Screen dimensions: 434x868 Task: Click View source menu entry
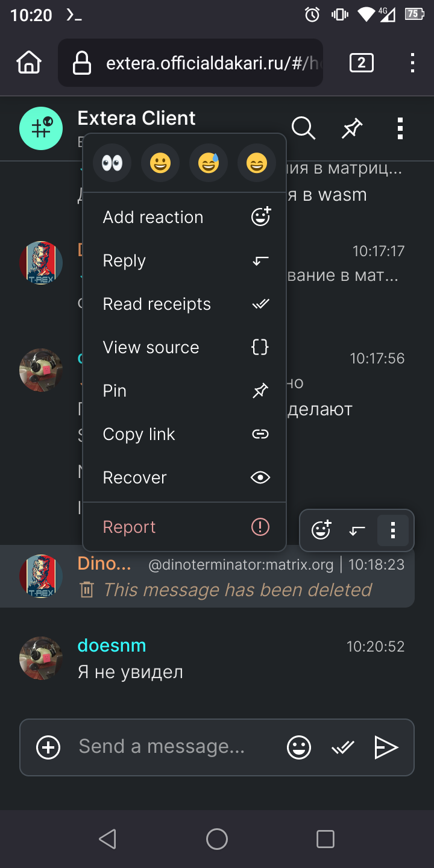pos(184,347)
